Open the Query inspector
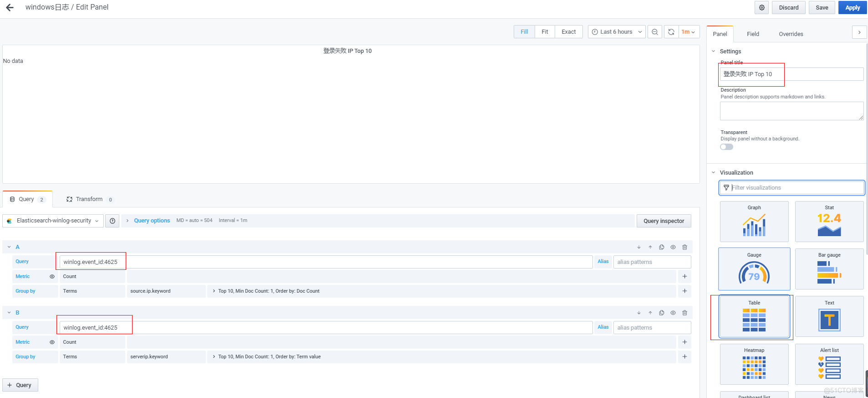This screenshot has height=398, width=868. coord(664,221)
